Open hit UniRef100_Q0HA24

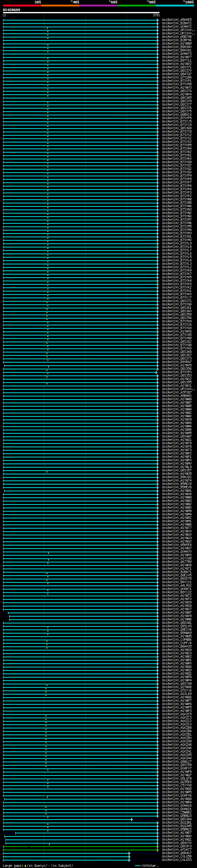coord(177,805)
